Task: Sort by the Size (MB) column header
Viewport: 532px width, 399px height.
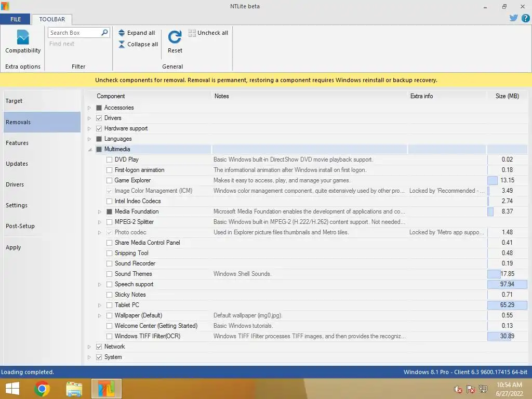Action: coord(507,96)
